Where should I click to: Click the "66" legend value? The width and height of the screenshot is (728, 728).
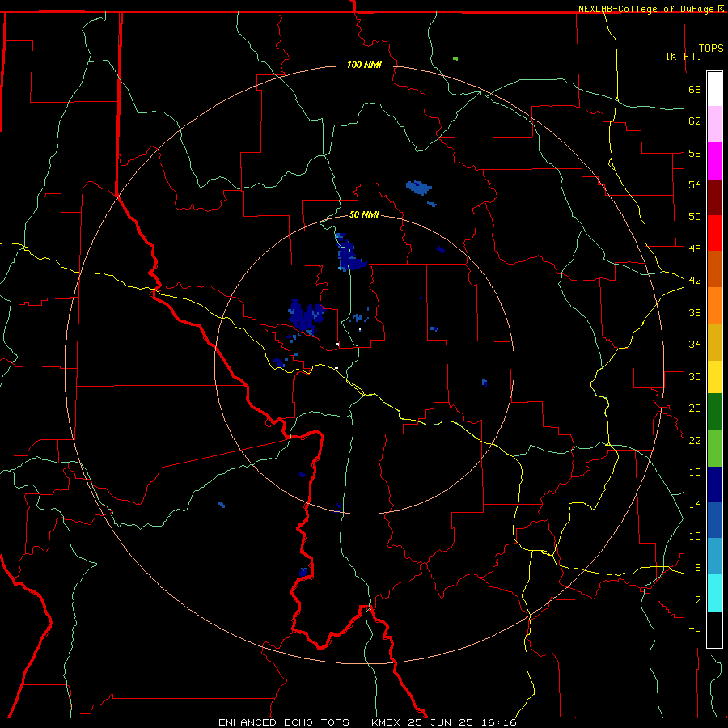[695, 90]
